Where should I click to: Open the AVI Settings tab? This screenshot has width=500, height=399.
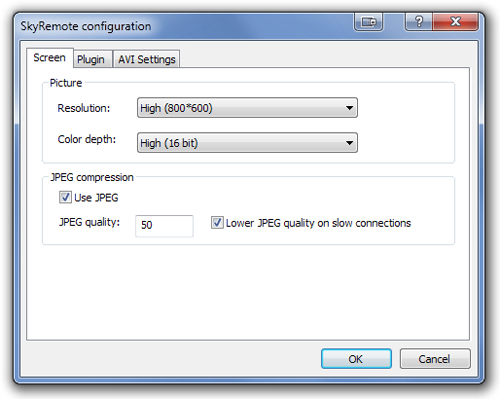(147, 59)
